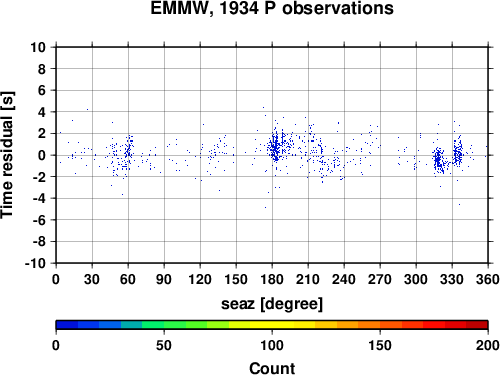Viewport: 500px width, 375px height.
Task: Select the green segment near 50 on colorbar
Action: (x=175, y=325)
